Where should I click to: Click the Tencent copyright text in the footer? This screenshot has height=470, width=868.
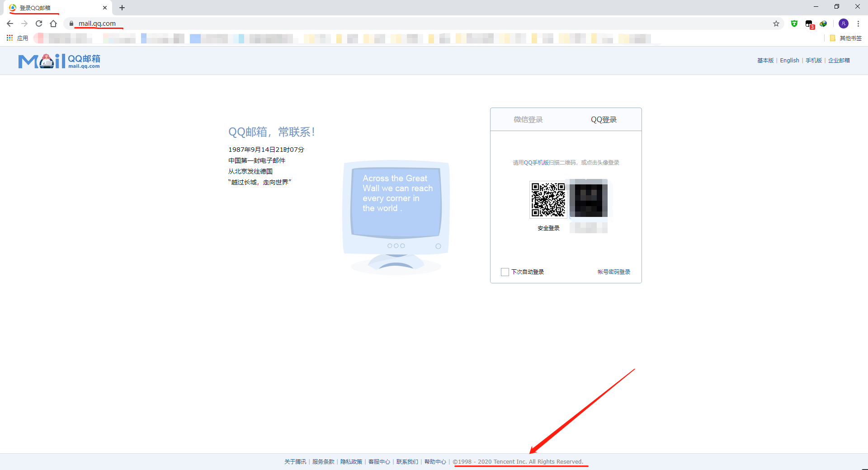point(518,462)
